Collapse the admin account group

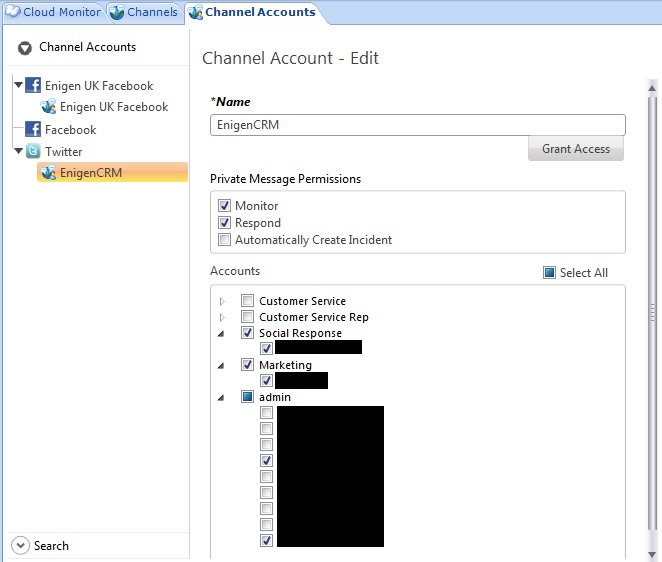(221, 397)
